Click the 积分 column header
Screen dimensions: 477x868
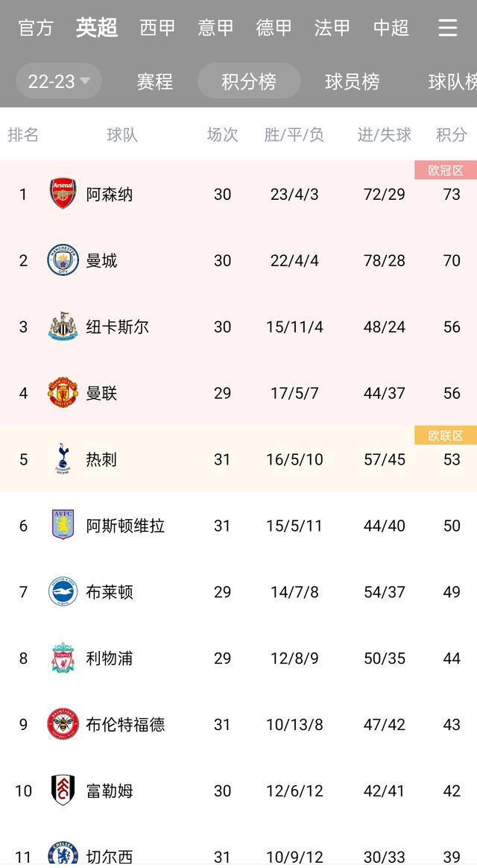point(452,135)
